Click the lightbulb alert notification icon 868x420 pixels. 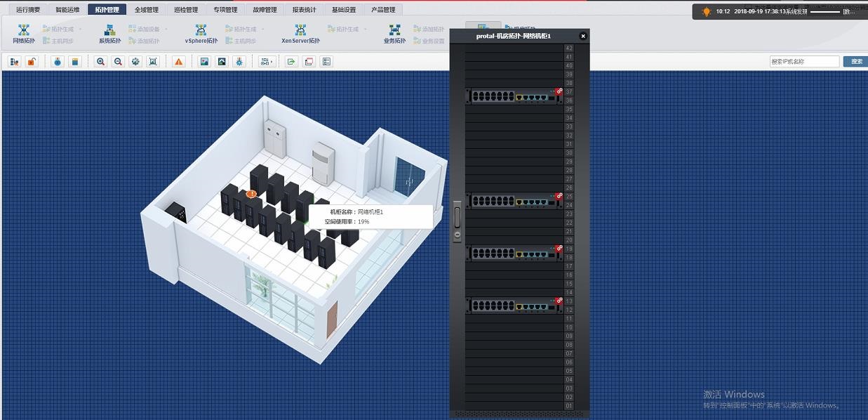706,12
